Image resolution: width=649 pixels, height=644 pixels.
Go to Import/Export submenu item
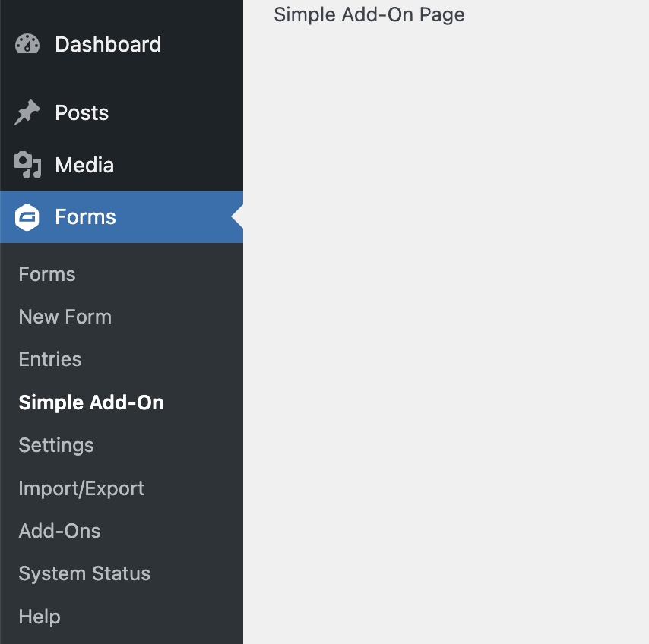coord(81,488)
